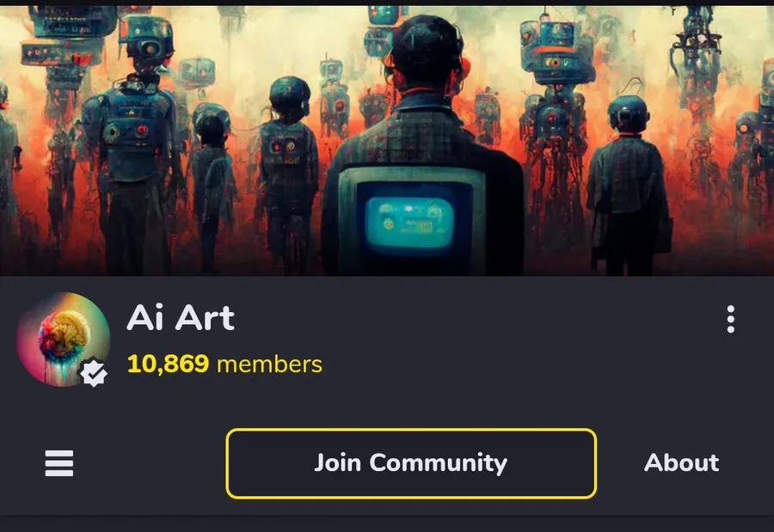The height and width of the screenshot is (532, 774).
Task: Click the yellow 10,869 member number
Action: pyautogui.click(x=168, y=364)
